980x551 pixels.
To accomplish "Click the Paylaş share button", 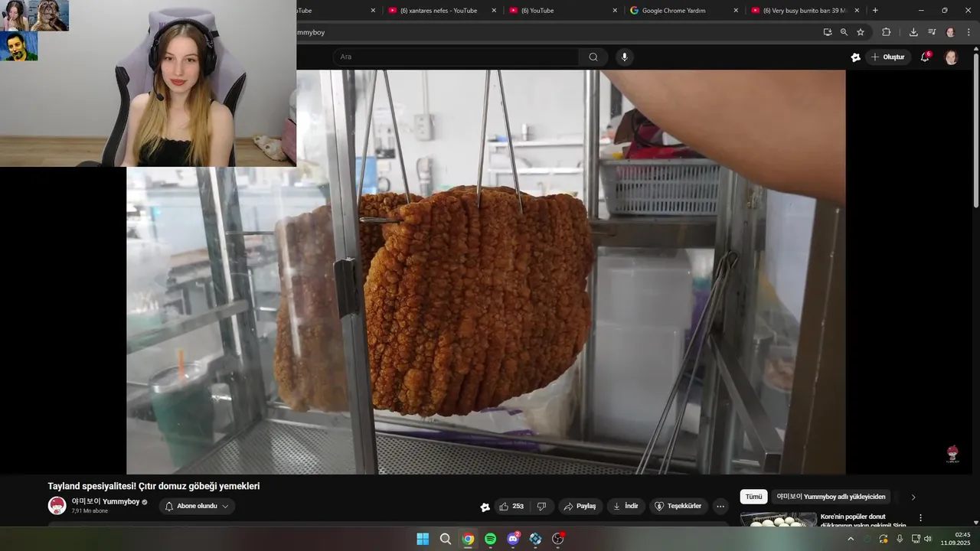I will click(580, 507).
